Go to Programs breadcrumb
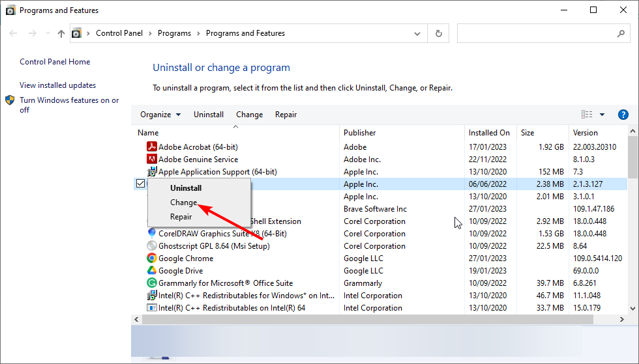 [175, 33]
